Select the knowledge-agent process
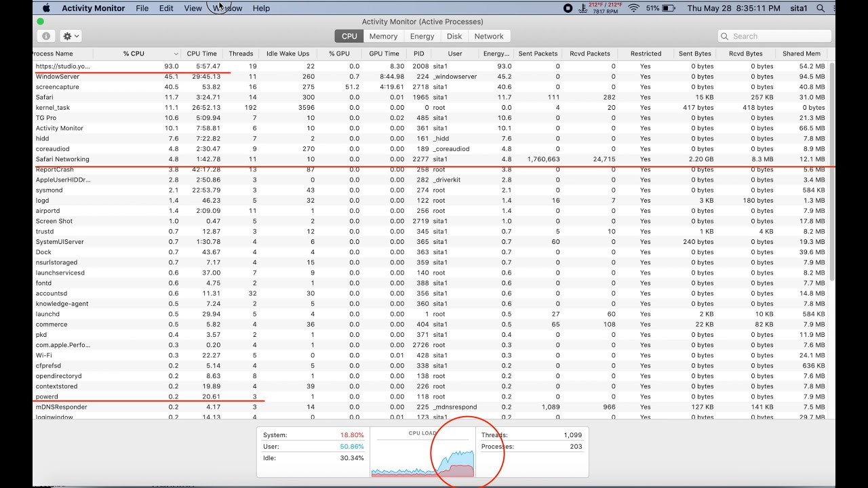Image resolution: width=868 pixels, height=488 pixels. 430,304
